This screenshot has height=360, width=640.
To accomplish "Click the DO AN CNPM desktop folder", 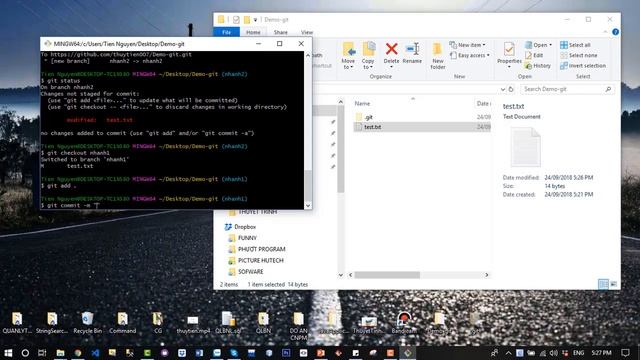I will click(x=298, y=327).
